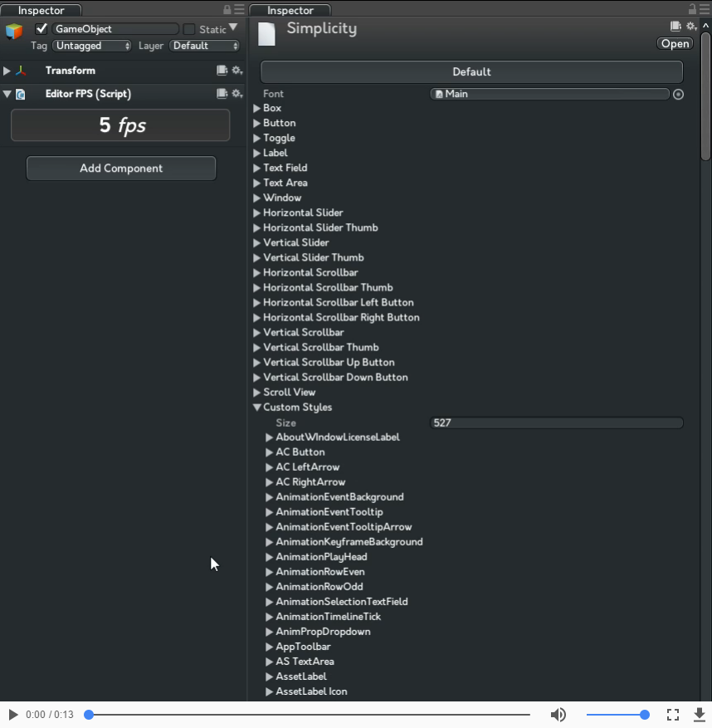This screenshot has width=712, height=728.
Task: Open the Layer dropdown
Action: pos(204,46)
